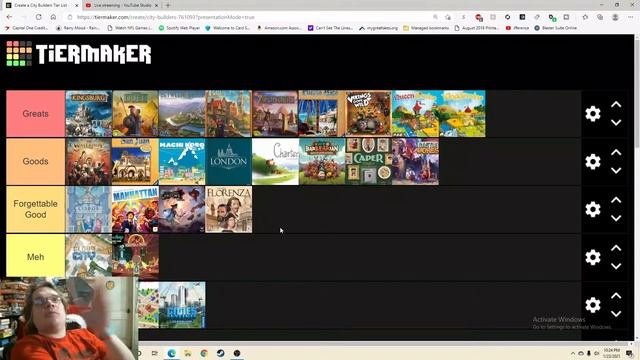Select the San Juan game thumbnail
The width and height of the screenshot is (640, 360).
pos(135,162)
